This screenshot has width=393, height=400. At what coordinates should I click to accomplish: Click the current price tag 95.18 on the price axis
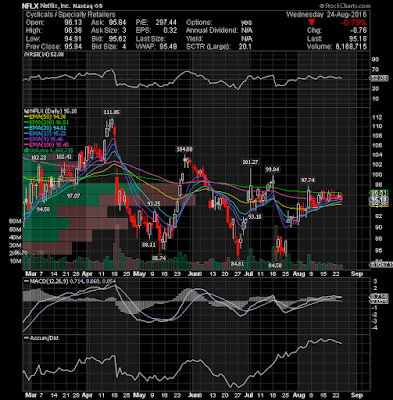(379, 199)
